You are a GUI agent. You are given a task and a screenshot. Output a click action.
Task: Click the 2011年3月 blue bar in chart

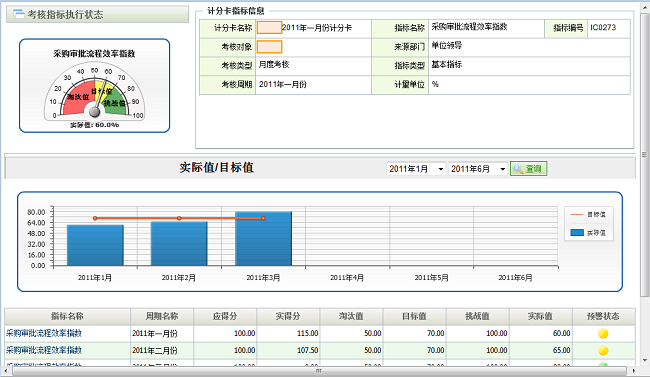coord(263,238)
